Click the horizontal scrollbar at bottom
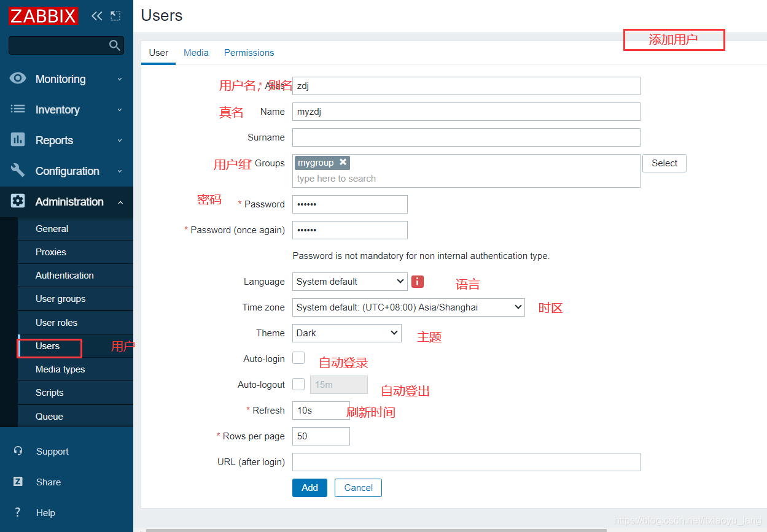 376,530
